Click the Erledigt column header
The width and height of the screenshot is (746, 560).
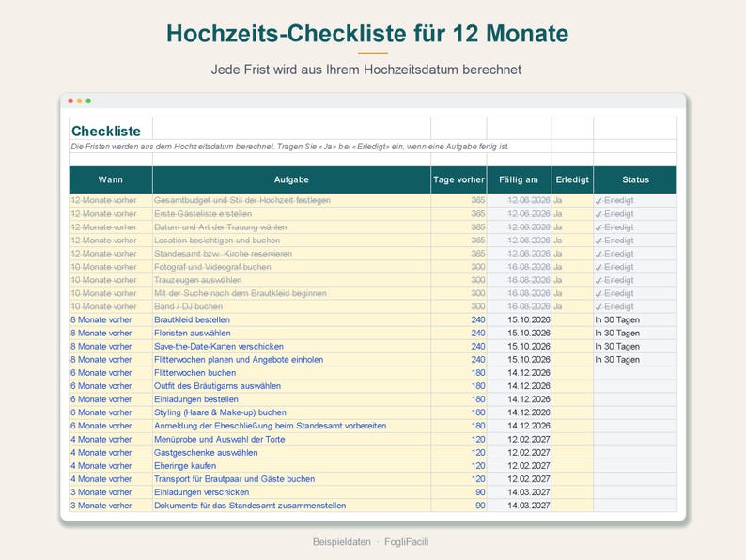coord(572,179)
